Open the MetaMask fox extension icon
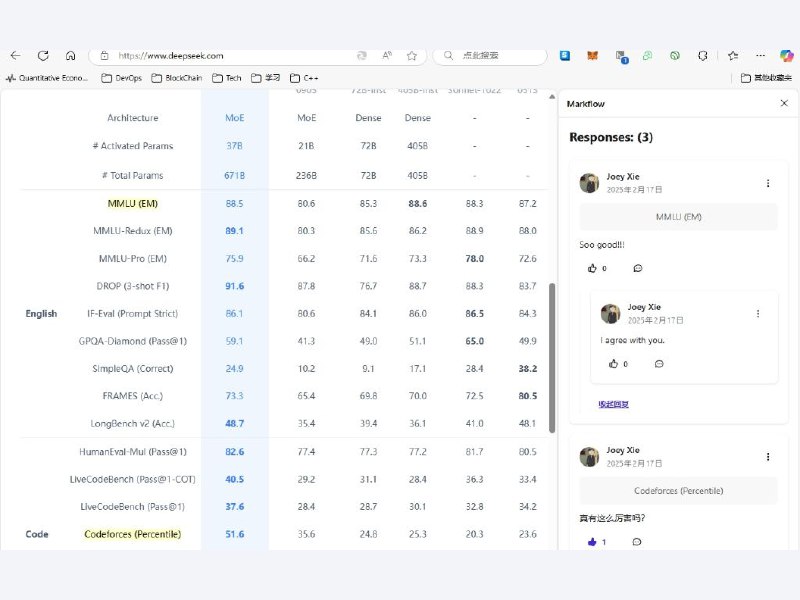Screen dimensions: 800x600 point(592,56)
